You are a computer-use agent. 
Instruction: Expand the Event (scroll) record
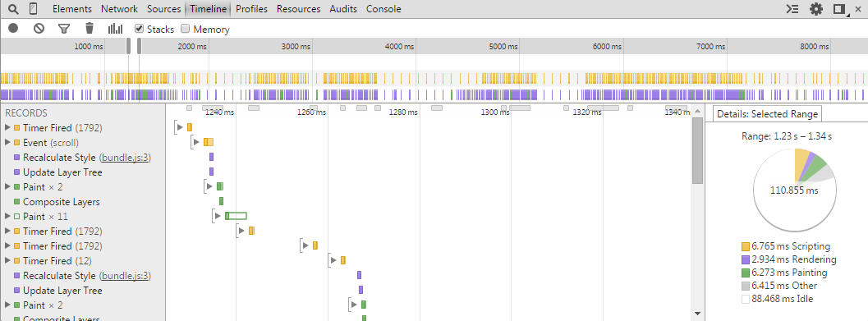tap(7, 143)
